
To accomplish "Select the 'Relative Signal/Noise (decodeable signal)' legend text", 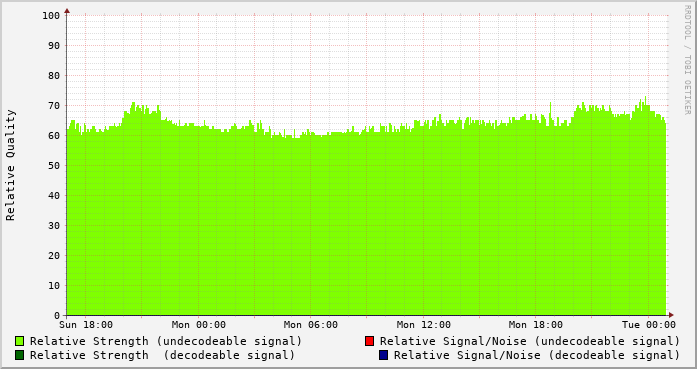I will point(537,355).
